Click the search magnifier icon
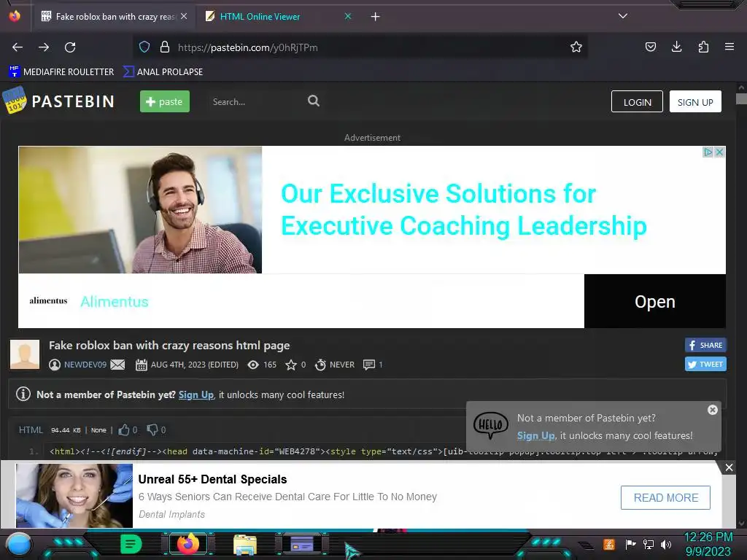 coord(314,101)
